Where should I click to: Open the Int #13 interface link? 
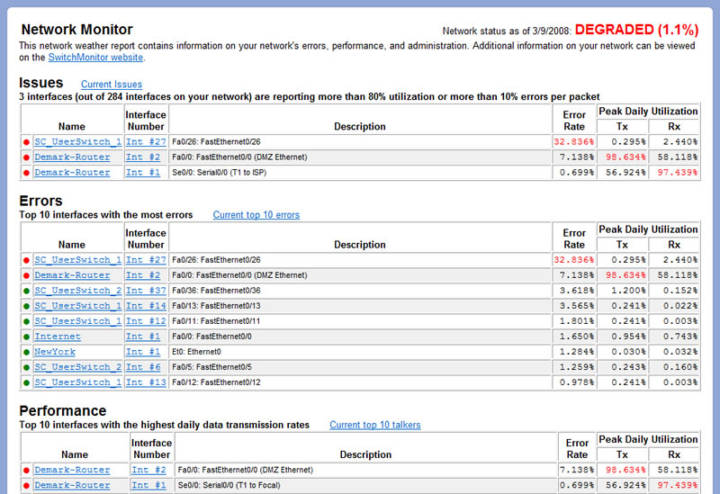coord(146,382)
